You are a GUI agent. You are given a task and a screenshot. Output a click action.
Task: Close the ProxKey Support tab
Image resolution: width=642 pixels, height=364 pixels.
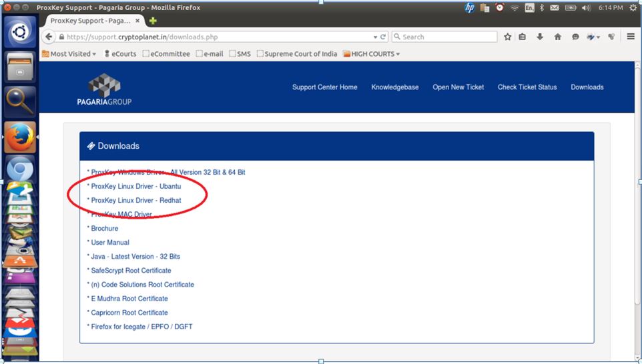137,21
